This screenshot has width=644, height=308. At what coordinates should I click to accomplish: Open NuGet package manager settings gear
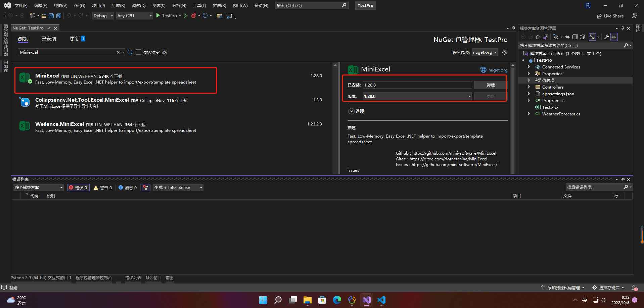pyautogui.click(x=505, y=52)
